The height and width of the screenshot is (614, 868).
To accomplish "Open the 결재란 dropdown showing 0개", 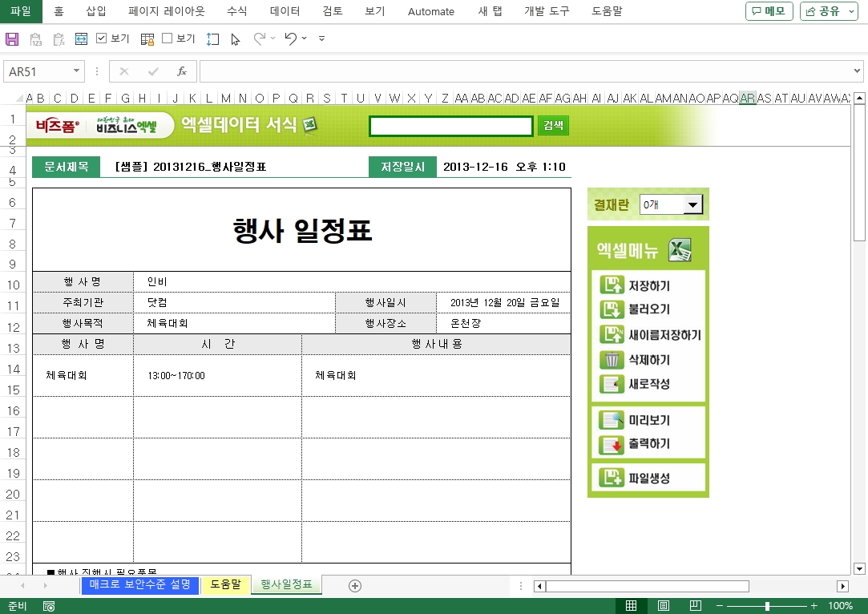I will [x=692, y=205].
